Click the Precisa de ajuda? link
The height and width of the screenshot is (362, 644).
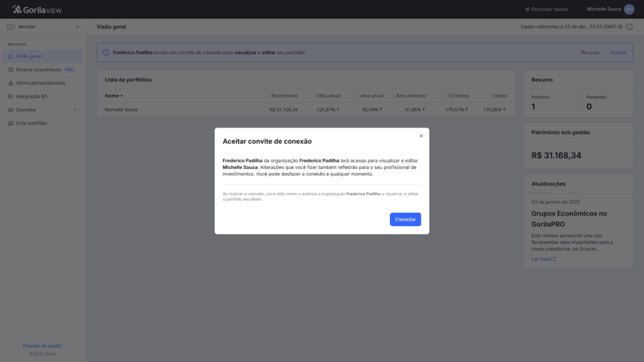pyautogui.click(x=43, y=346)
